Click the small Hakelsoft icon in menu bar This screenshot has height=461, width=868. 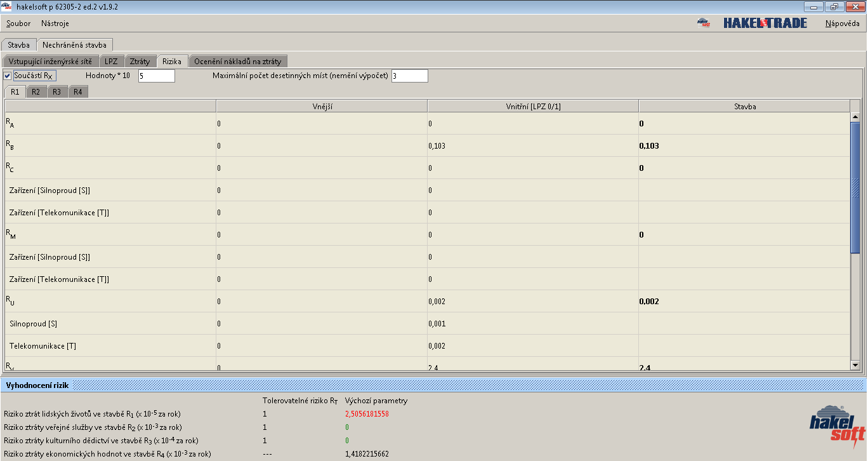702,23
